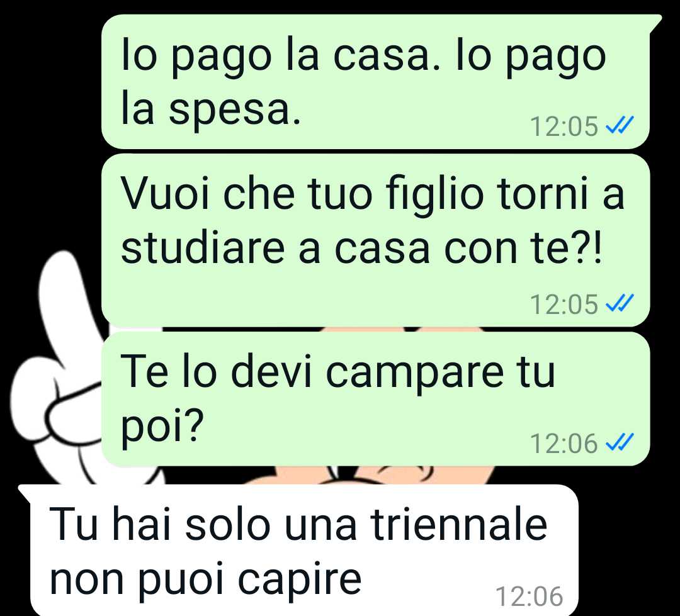Tap 12:06 timestamp on the green message
The height and width of the screenshot is (616, 680).
tap(564, 444)
